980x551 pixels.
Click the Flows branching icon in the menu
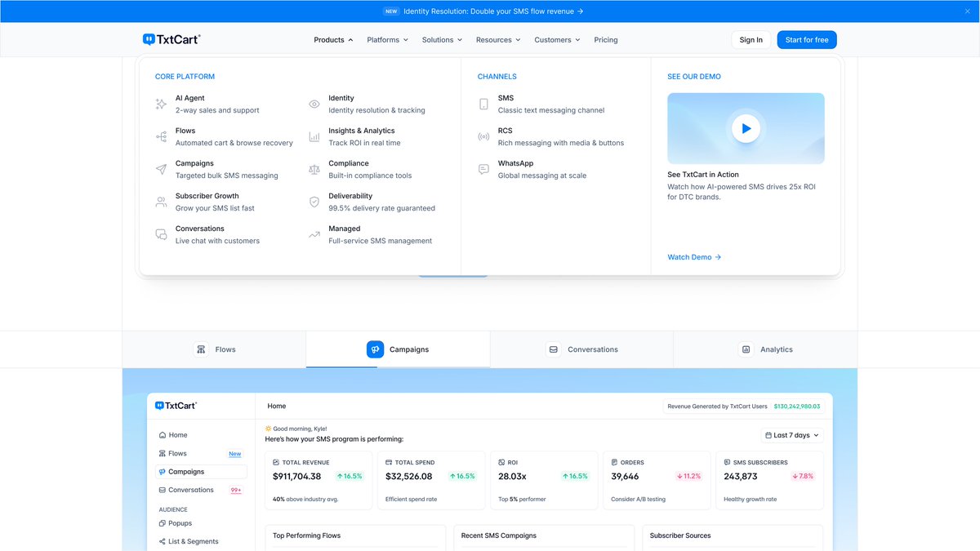(161, 137)
